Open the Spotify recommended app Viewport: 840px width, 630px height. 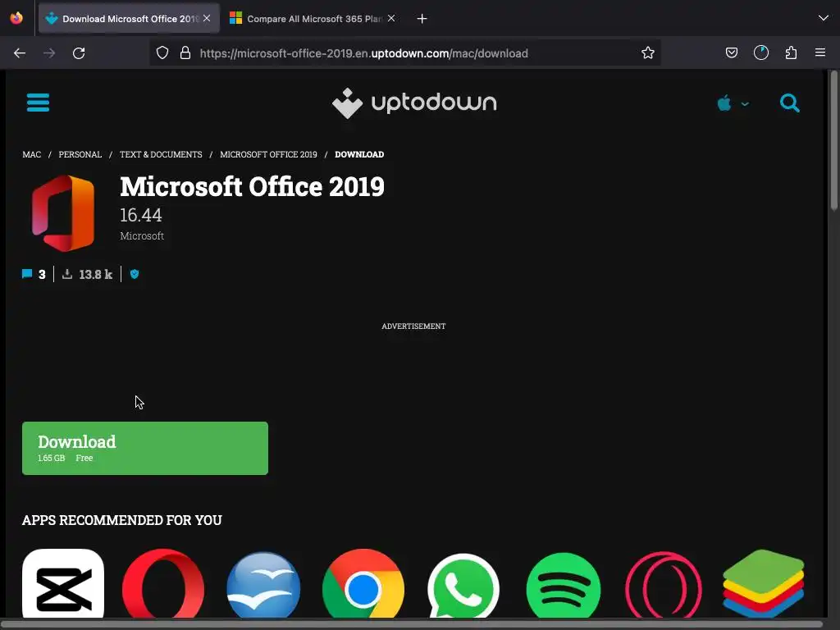pos(564,586)
